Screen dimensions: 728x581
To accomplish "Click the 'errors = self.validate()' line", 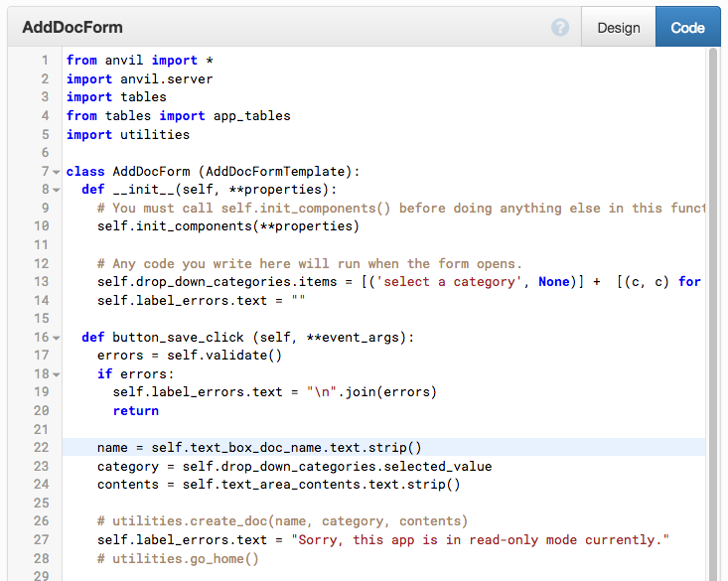I will pyautogui.click(x=190, y=356).
